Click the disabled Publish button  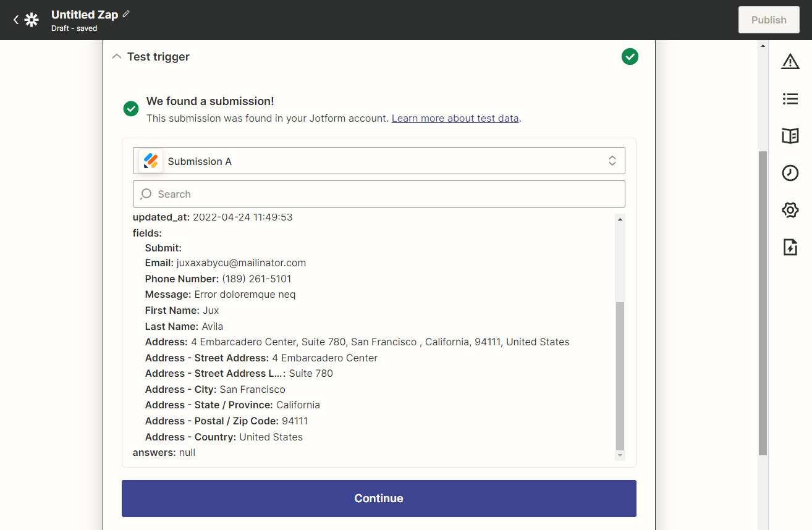768,20
